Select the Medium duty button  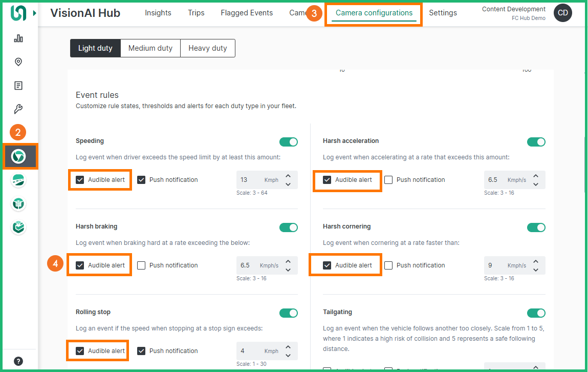click(x=150, y=48)
